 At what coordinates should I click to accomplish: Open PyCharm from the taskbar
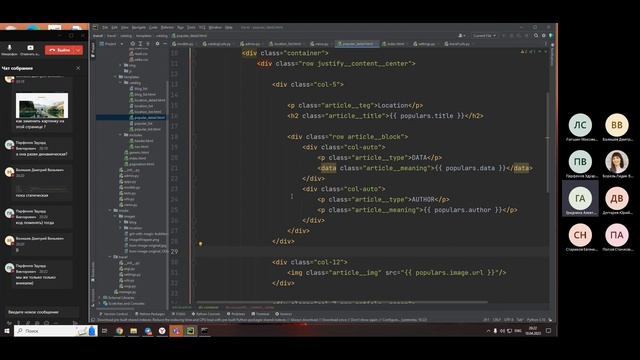tap(190, 331)
